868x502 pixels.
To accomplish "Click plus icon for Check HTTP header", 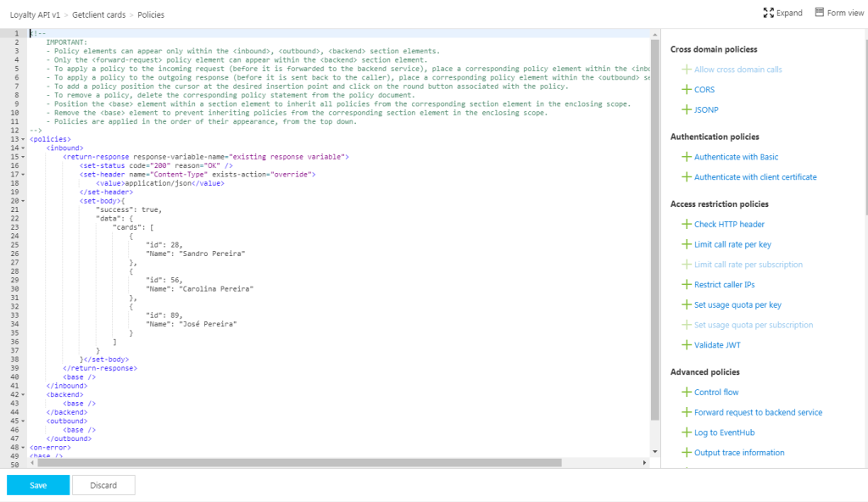I will [x=687, y=224].
